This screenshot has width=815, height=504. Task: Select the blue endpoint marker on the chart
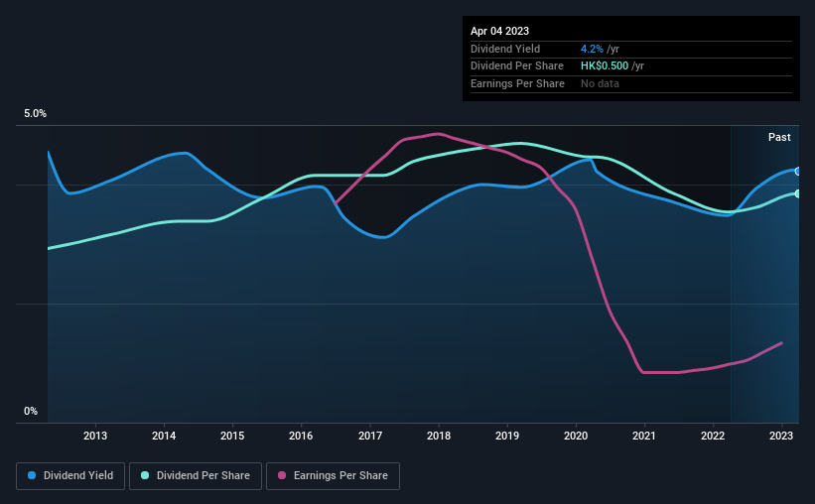tap(797, 172)
